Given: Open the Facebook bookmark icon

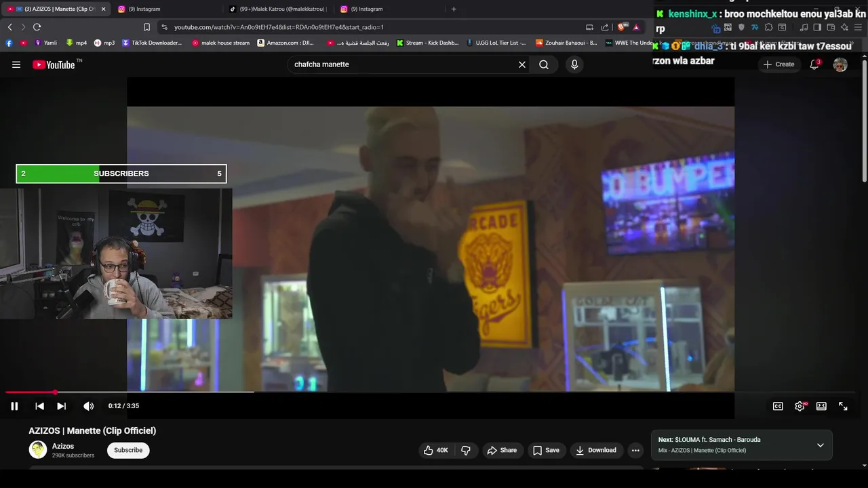Looking at the screenshot, I should [x=9, y=43].
